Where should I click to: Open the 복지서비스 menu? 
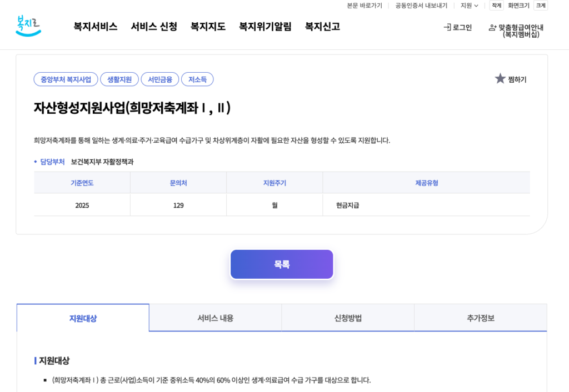coord(94,26)
